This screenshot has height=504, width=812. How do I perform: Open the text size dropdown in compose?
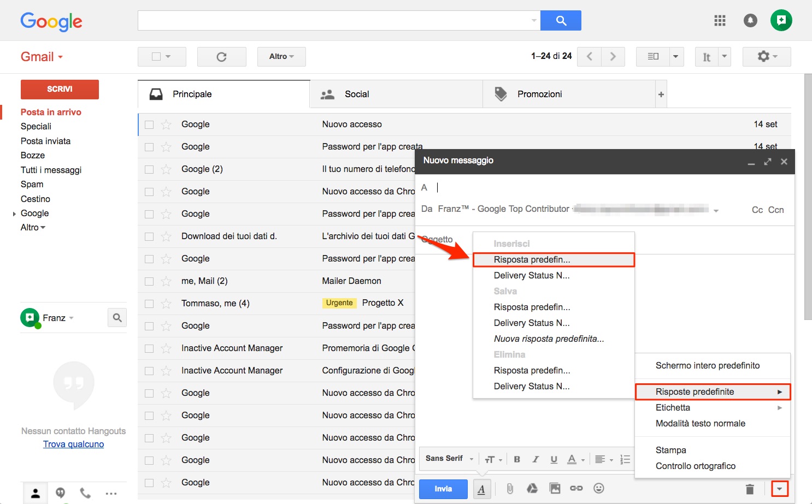click(493, 459)
